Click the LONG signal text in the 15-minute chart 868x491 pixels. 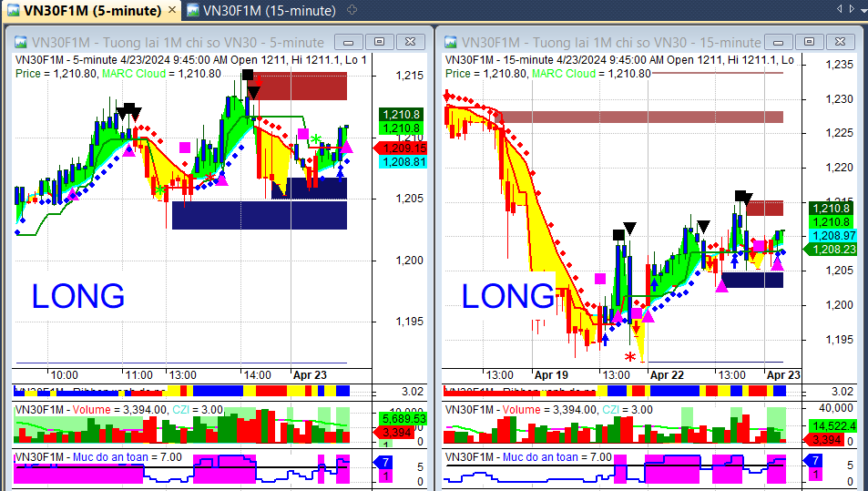507,296
